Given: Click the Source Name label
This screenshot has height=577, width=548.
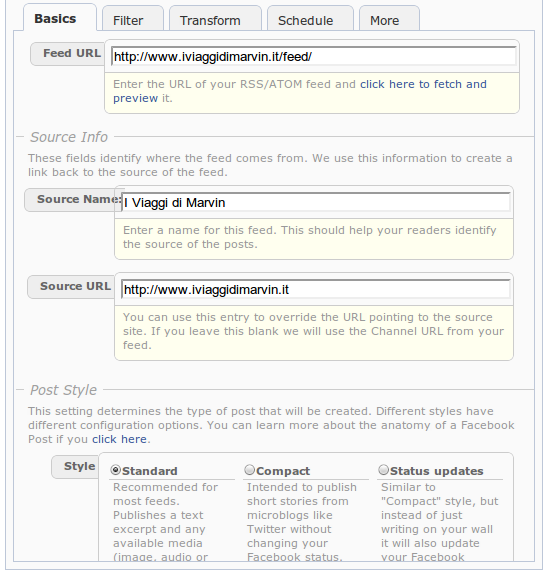Looking at the screenshot, I should (x=79, y=199).
